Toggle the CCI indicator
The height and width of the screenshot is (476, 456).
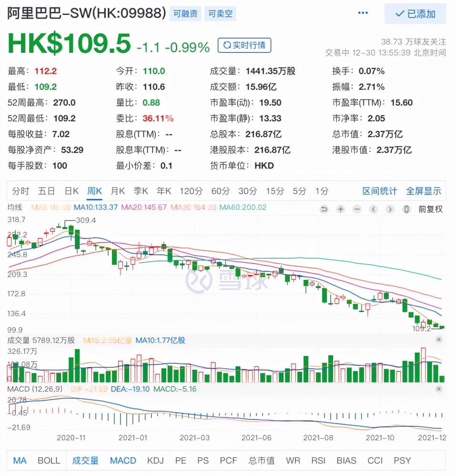click(x=375, y=460)
